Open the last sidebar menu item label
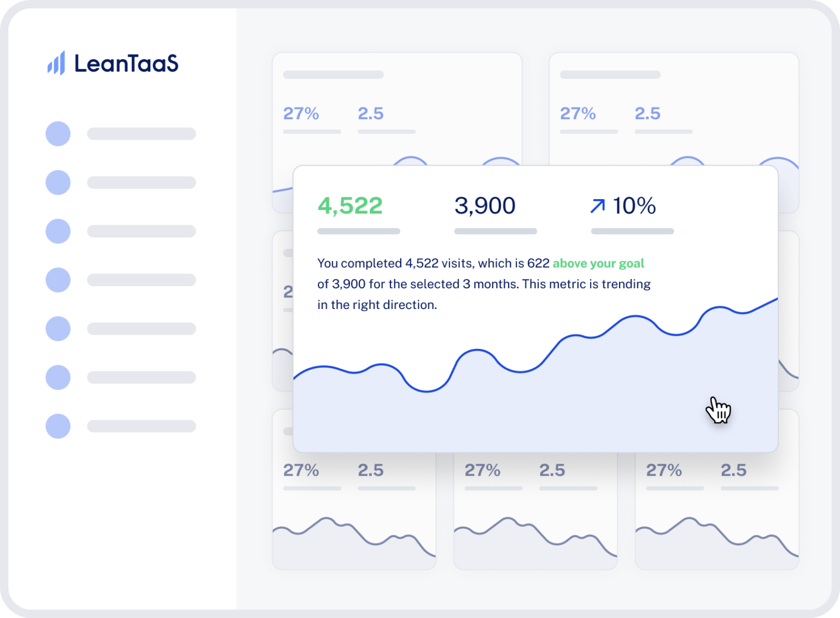Viewport: 840px width, 618px height. coord(141,426)
